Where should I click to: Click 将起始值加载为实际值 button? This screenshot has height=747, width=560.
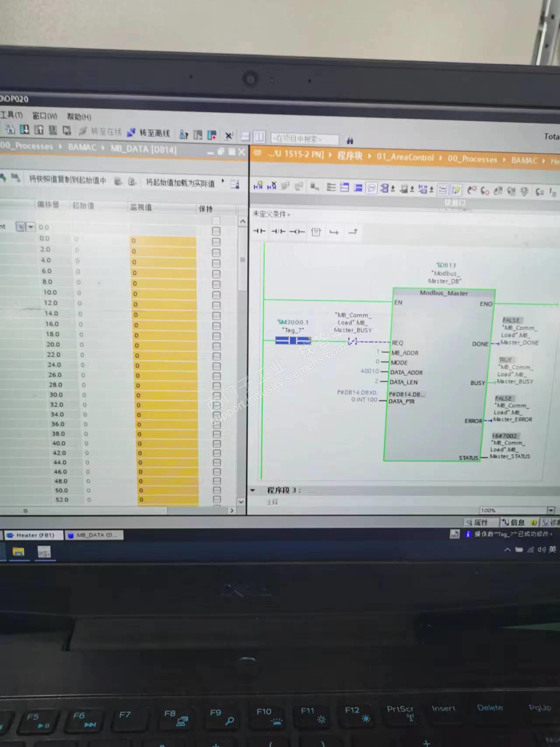click(x=180, y=183)
